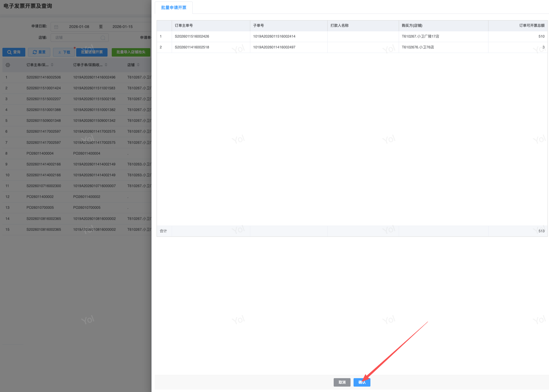Click the amount 510 cell
549x392 pixels.
(541, 36)
